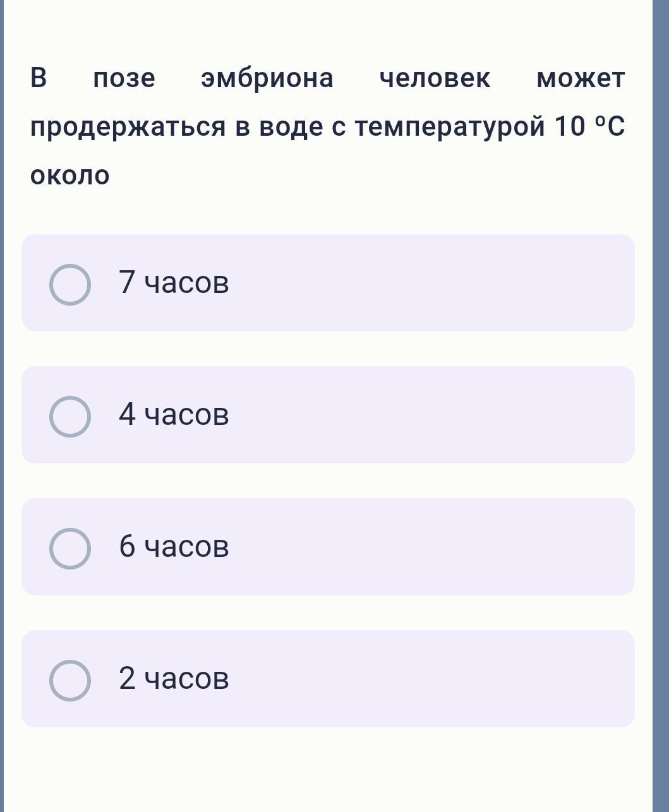
Task: Choose the 2 часов answer card background
Action: (x=328, y=679)
